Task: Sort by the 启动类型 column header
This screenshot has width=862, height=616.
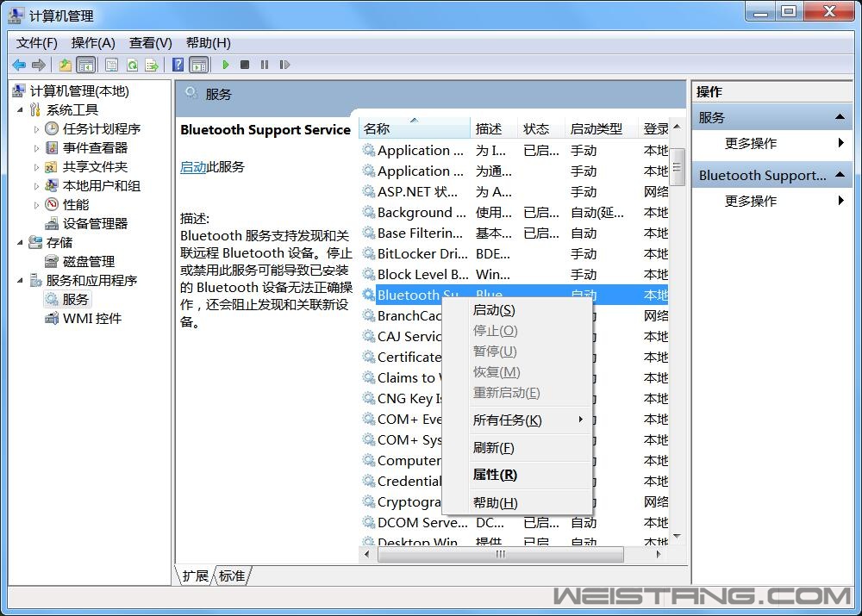Action: 600,128
